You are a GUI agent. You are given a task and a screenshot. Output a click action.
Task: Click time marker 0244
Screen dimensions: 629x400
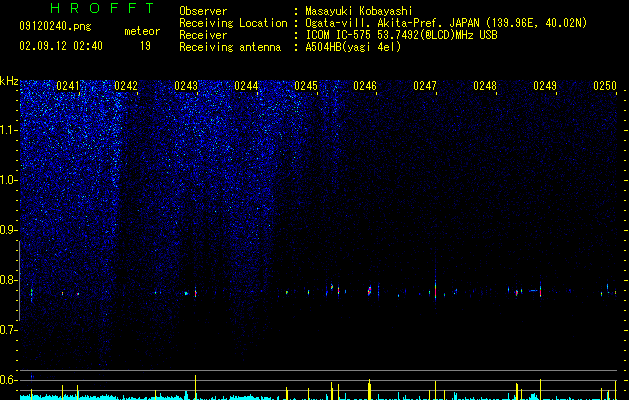(246, 86)
